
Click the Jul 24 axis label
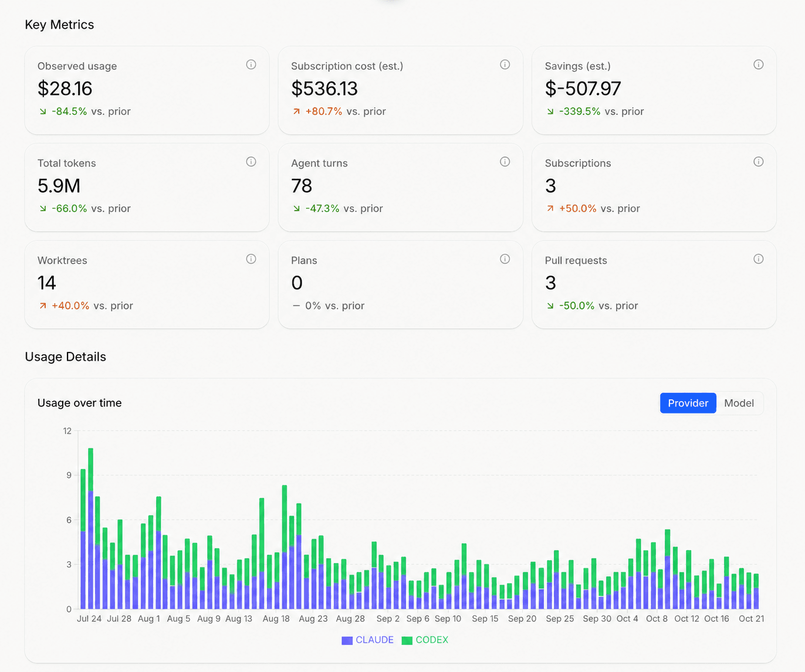point(89,619)
